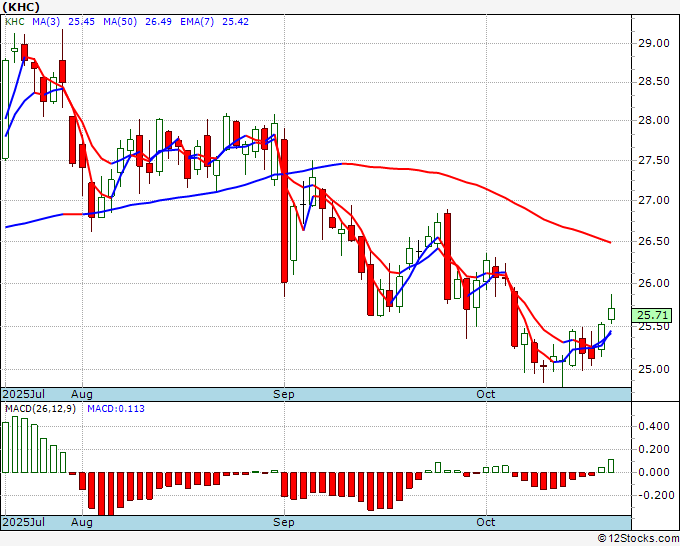The height and width of the screenshot is (546, 680).
Task: Click the 27.50 price axis label
Action: [654, 160]
